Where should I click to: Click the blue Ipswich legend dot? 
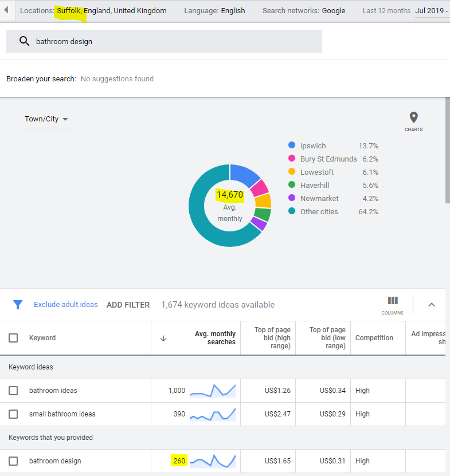click(x=292, y=145)
